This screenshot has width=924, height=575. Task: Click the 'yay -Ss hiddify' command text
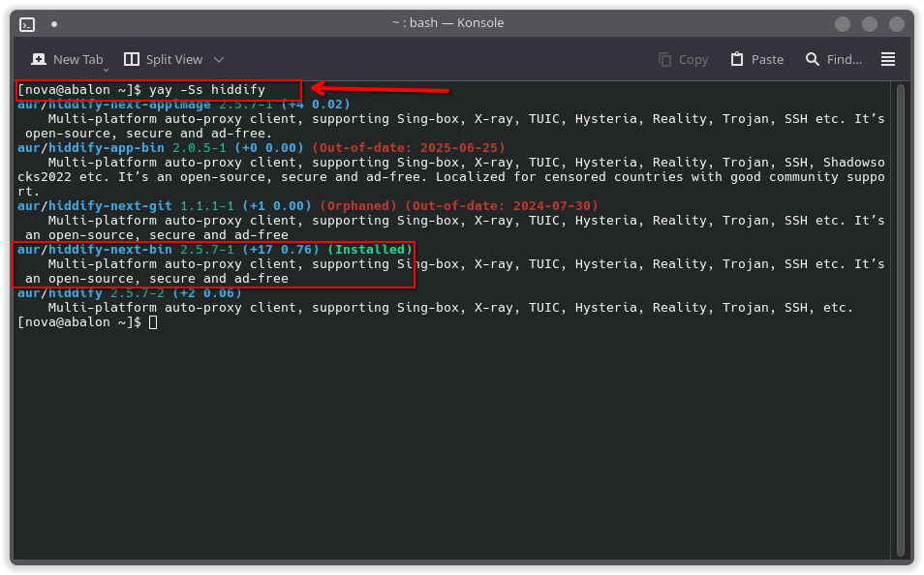click(207, 90)
